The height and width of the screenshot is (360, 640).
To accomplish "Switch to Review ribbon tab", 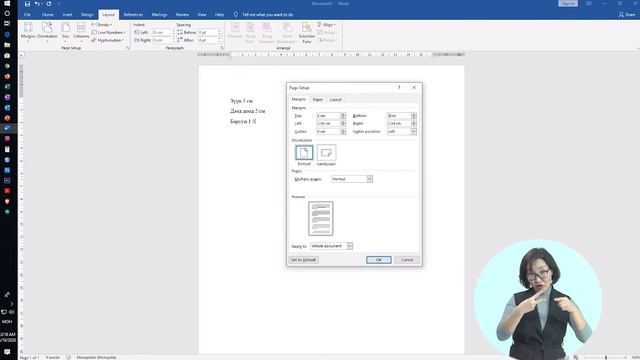I will pyautogui.click(x=182, y=15).
